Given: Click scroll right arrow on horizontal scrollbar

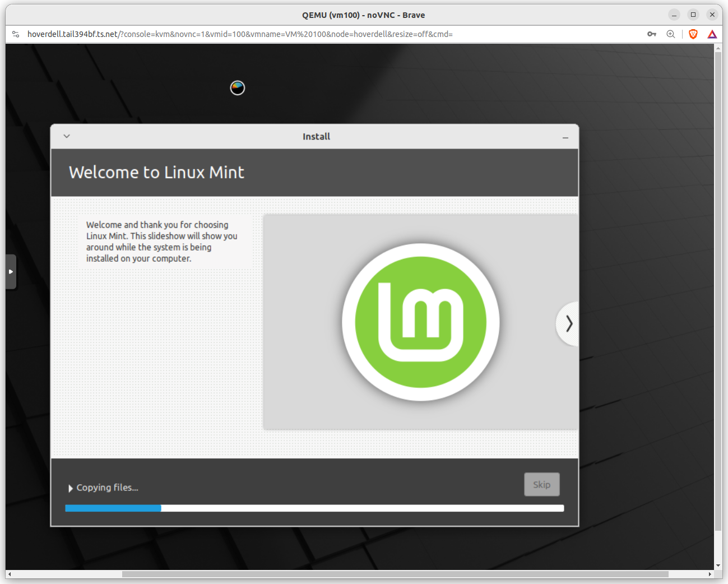Looking at the screenshot, I should tap(710, 574).
